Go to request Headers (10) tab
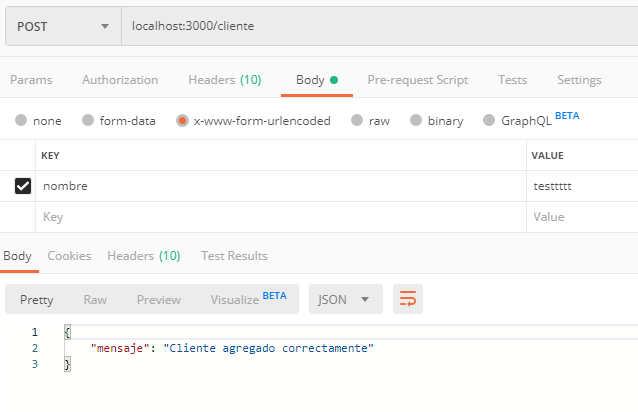This screenshot has width=638, height=412. (224, 80)
